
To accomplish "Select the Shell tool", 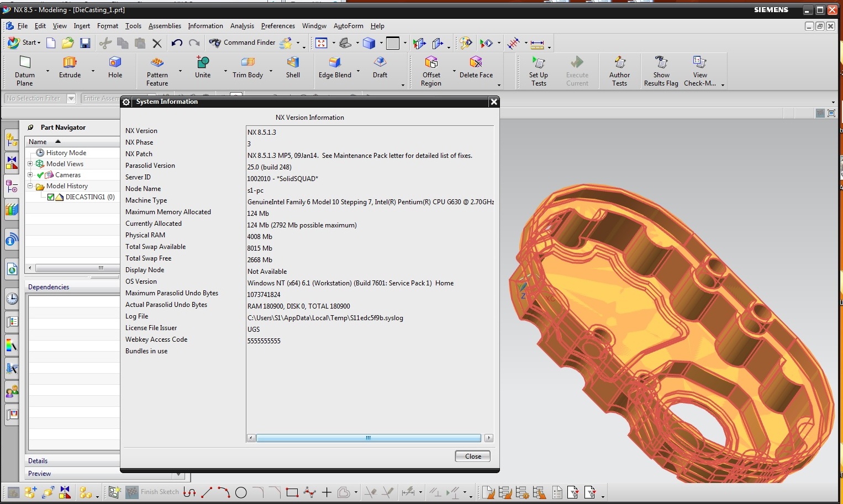I will [x=293, y=67].
